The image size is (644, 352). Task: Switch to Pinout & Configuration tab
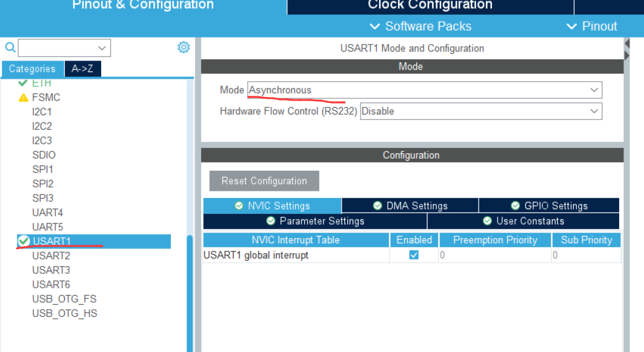point(143,5)
